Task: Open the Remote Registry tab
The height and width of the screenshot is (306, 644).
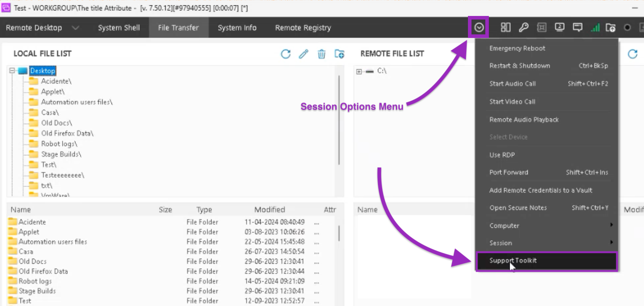Action: 303,28
